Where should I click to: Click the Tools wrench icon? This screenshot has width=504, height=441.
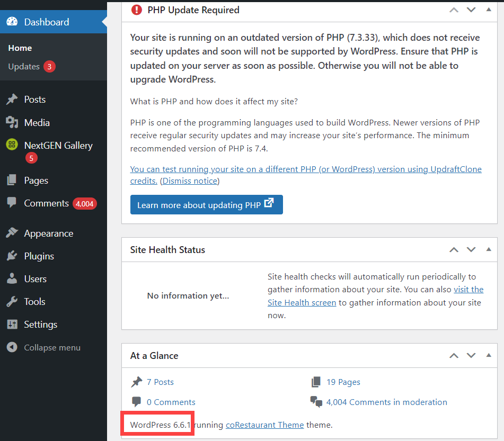click(12, 301)
